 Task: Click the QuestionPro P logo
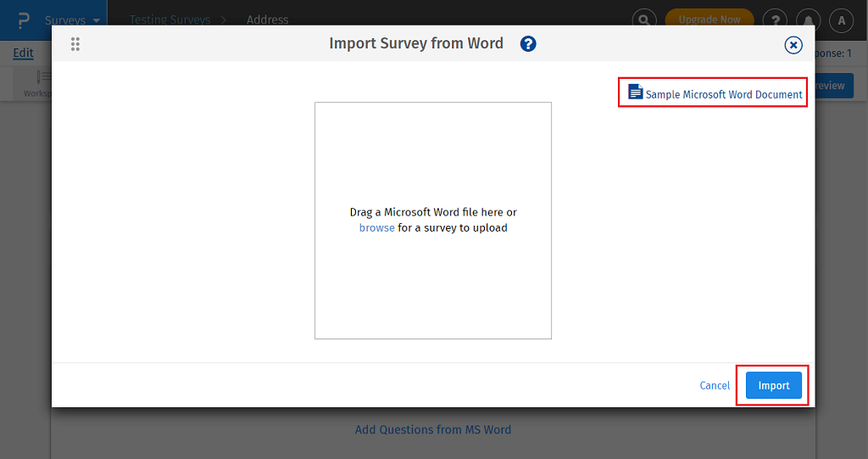(x=23, y=20)
